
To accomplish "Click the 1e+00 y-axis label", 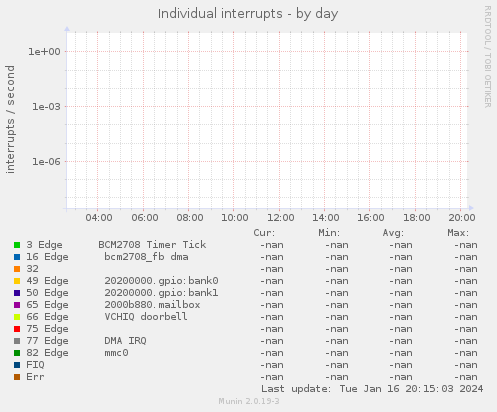I will tap(44, 52).
